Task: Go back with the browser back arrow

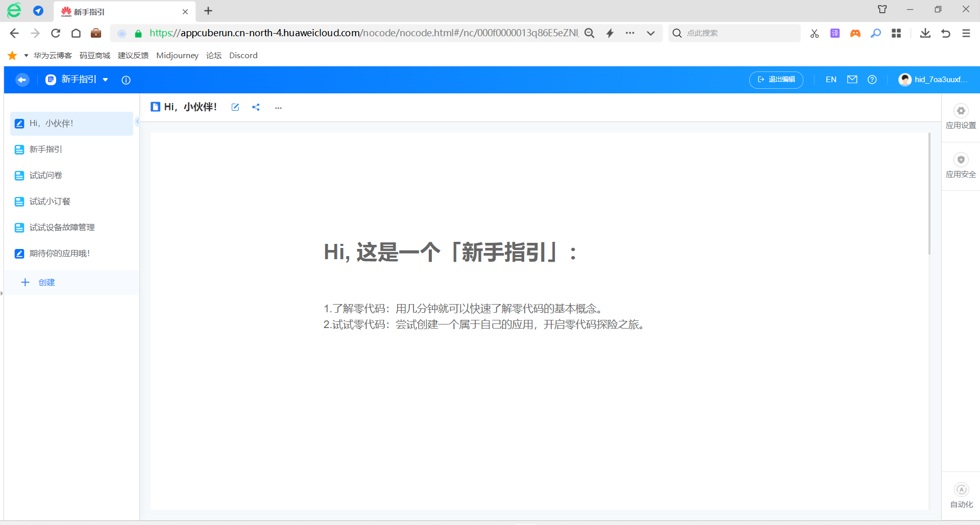Action: click(x=14, y=33)
